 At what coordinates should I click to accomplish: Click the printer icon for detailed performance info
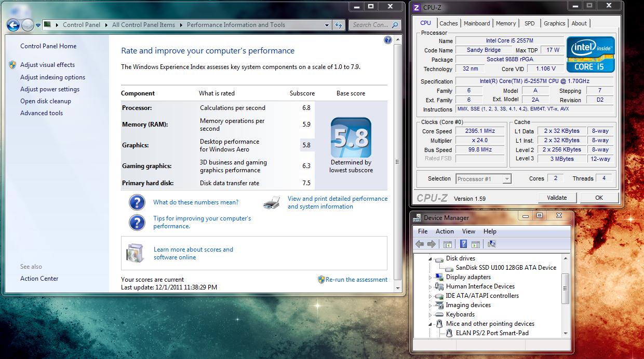point(272,202)
